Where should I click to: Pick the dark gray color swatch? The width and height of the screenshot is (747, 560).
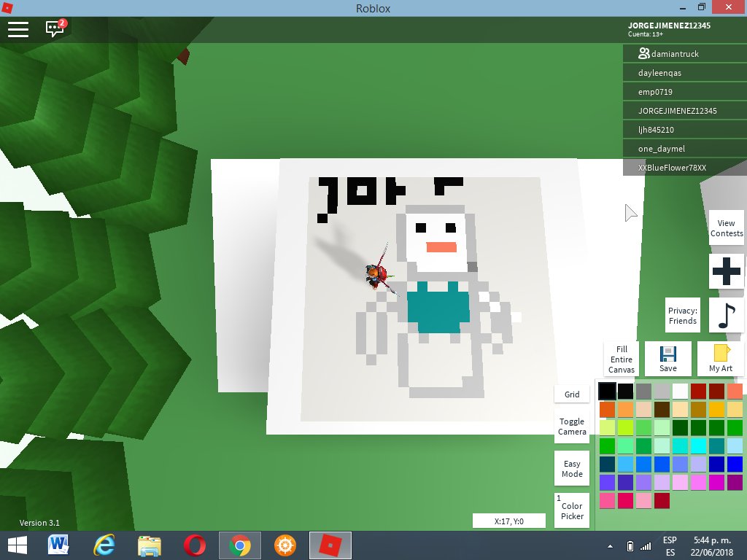[643, 391]
